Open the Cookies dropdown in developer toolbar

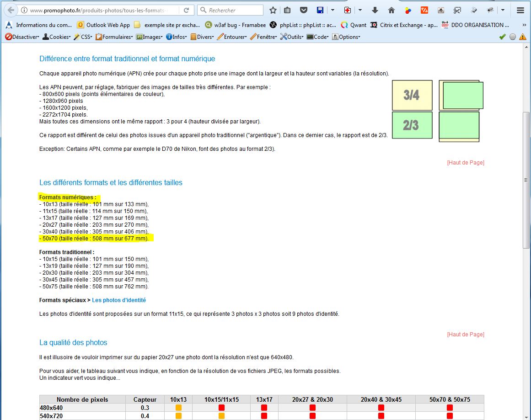tap(57, 37)
